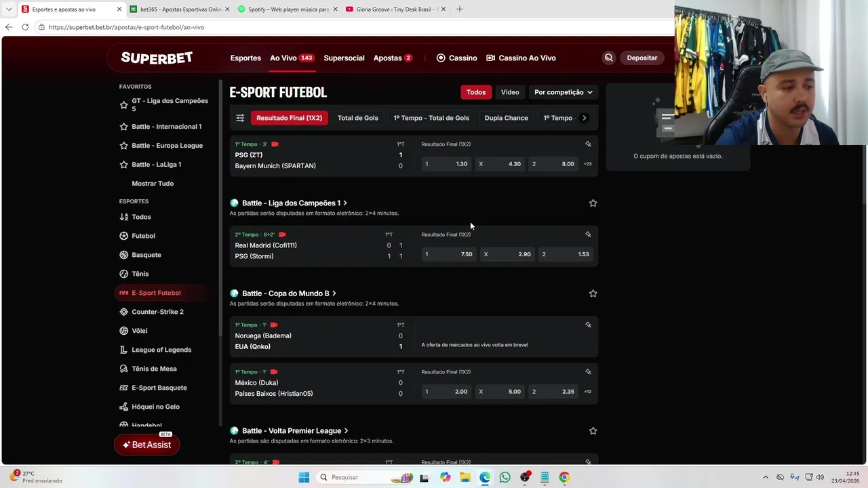Image resolution: width=868 pixels, height=488 pixels.
Task: Pin the PSG (ZT) vs Bayern match
Action: (588, 144)
